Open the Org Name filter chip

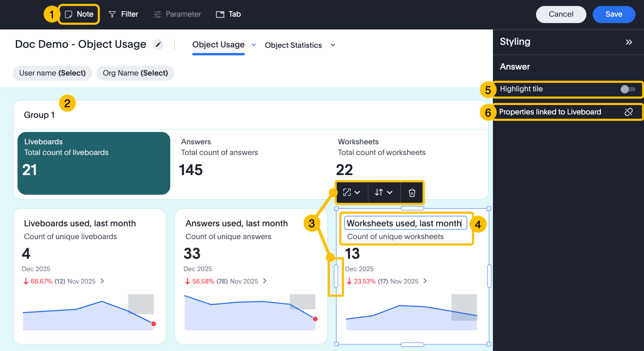tap(135, 73)
